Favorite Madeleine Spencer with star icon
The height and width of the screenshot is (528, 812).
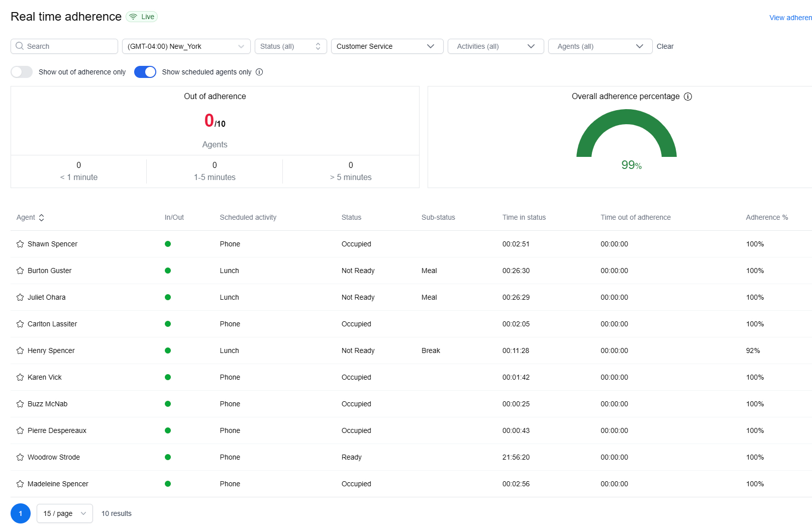click(20, 484)
